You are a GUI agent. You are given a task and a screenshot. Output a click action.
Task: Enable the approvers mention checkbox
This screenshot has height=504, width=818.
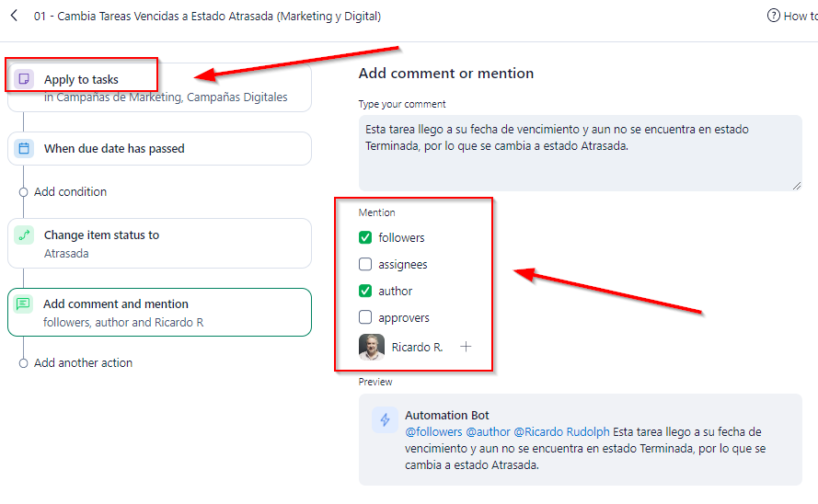click(365, 317)
